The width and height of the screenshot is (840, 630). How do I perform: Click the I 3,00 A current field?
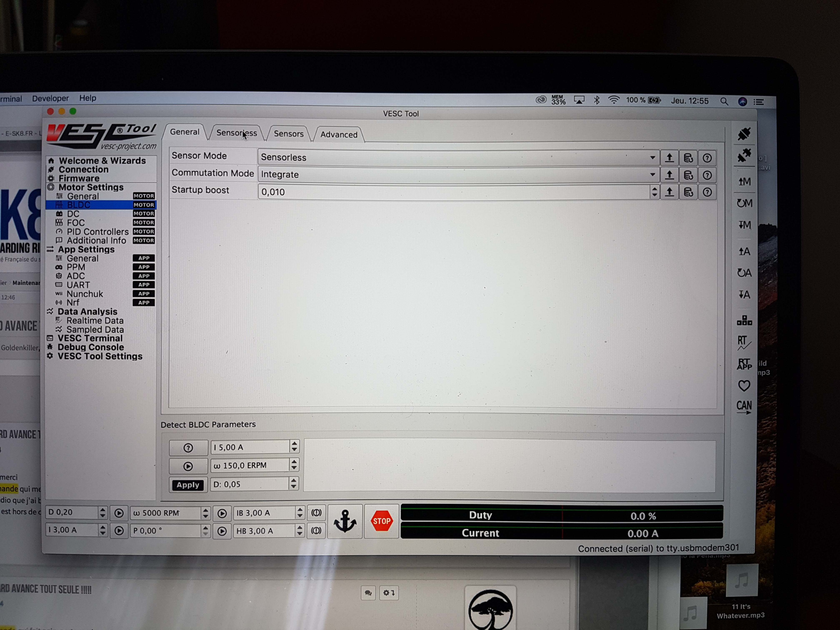[72, 530]
